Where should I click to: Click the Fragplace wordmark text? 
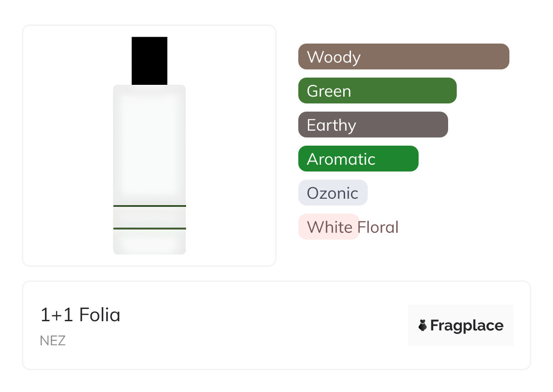467,325
